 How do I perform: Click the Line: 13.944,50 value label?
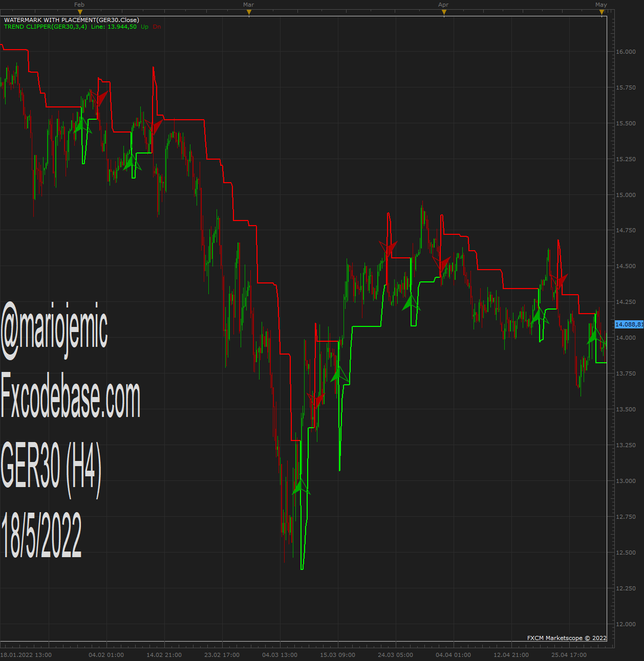[114, 27]
